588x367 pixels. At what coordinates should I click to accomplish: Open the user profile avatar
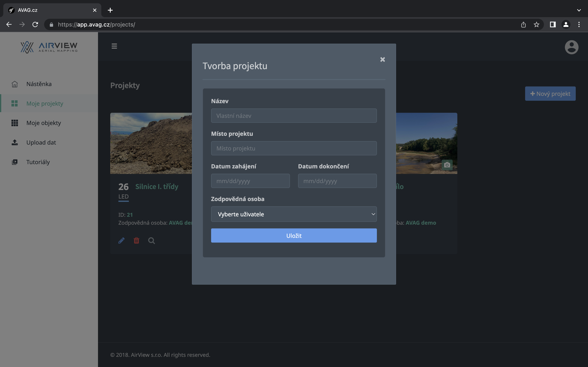[571, 47]
